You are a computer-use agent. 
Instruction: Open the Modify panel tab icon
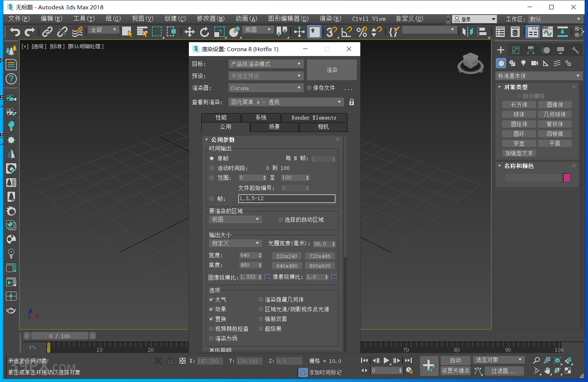[516, 50]
